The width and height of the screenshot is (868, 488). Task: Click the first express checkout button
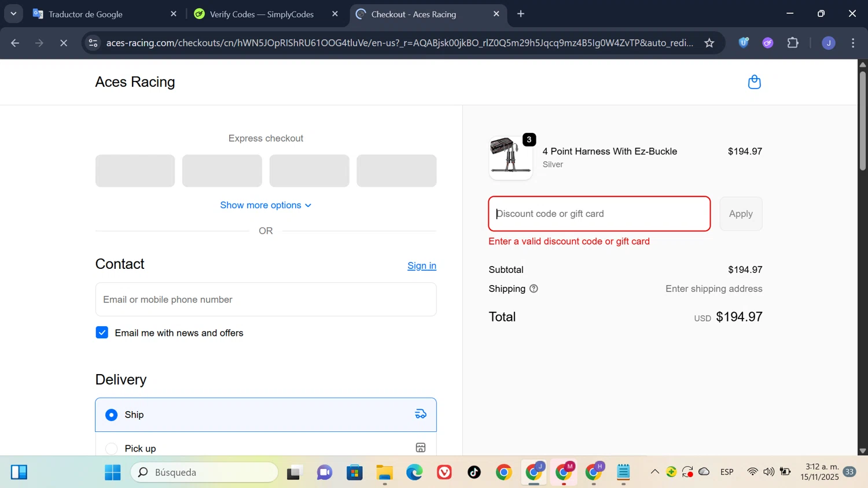click(135, 171)
